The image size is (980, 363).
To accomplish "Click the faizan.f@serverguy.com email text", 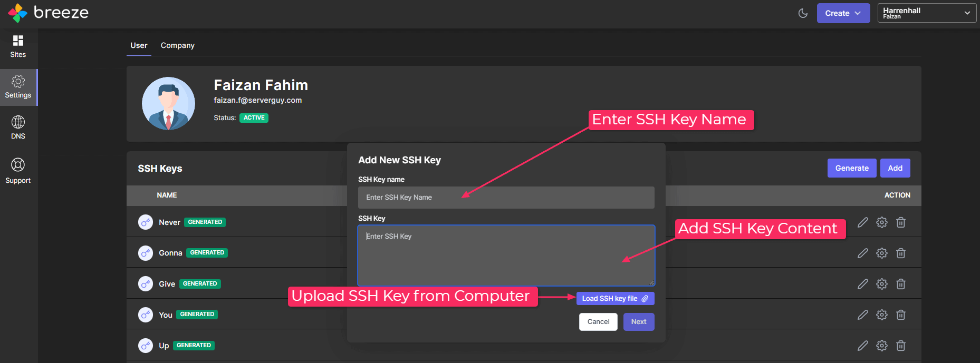I will pos(257,100).
